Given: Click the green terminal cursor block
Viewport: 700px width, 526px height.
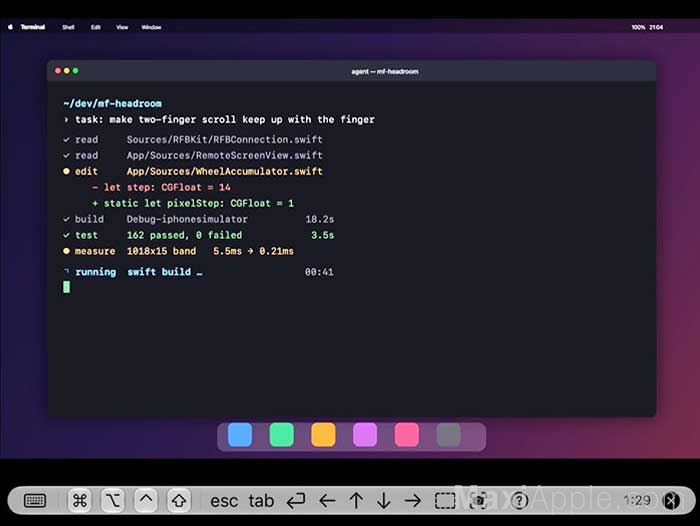Looking at the screenshot, I should click(67, 287).
